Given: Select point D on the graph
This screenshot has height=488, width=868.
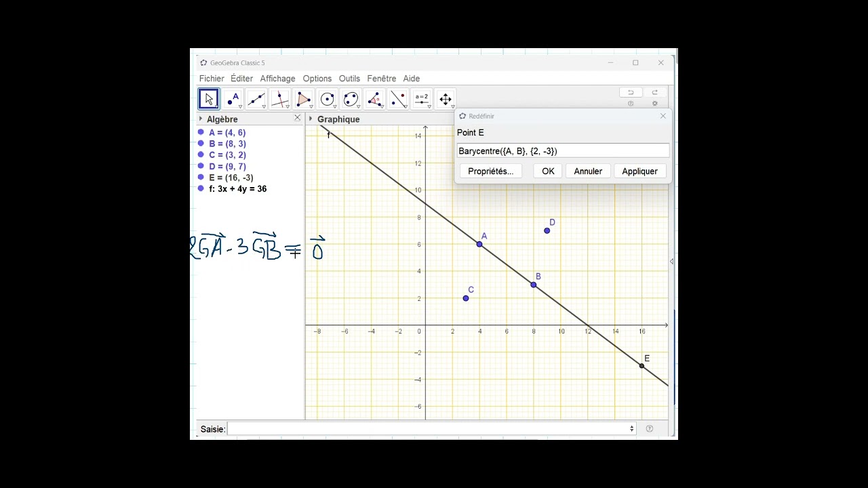Looking at the screenshot, I should click(x=547, y=230).
